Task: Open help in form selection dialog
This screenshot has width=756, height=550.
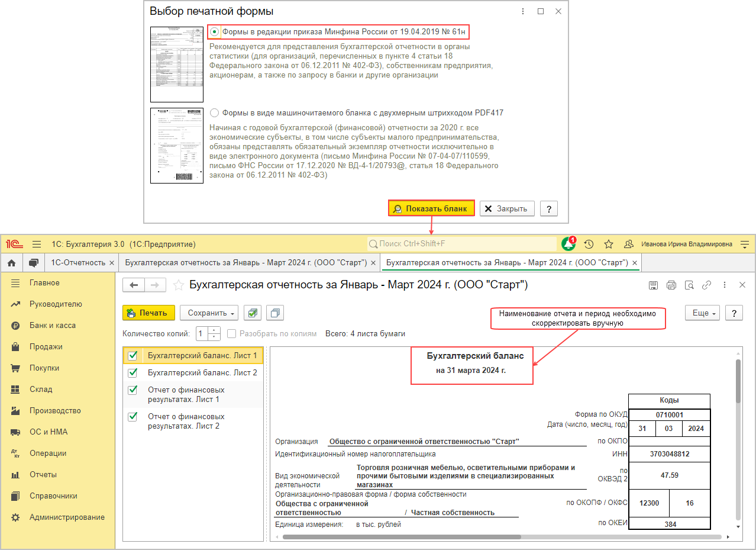Action: tap(549, 208)
